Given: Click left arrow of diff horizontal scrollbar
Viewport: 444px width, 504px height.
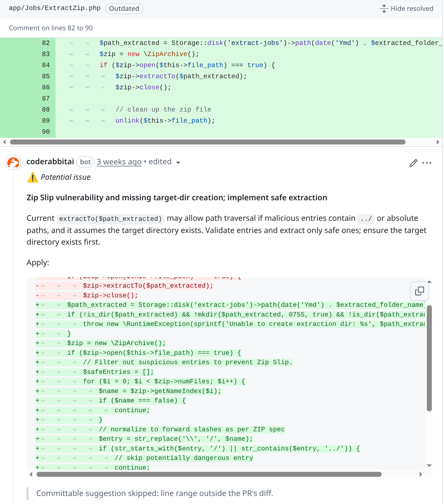Looking at the screenshot, I should tap(4, 142).
